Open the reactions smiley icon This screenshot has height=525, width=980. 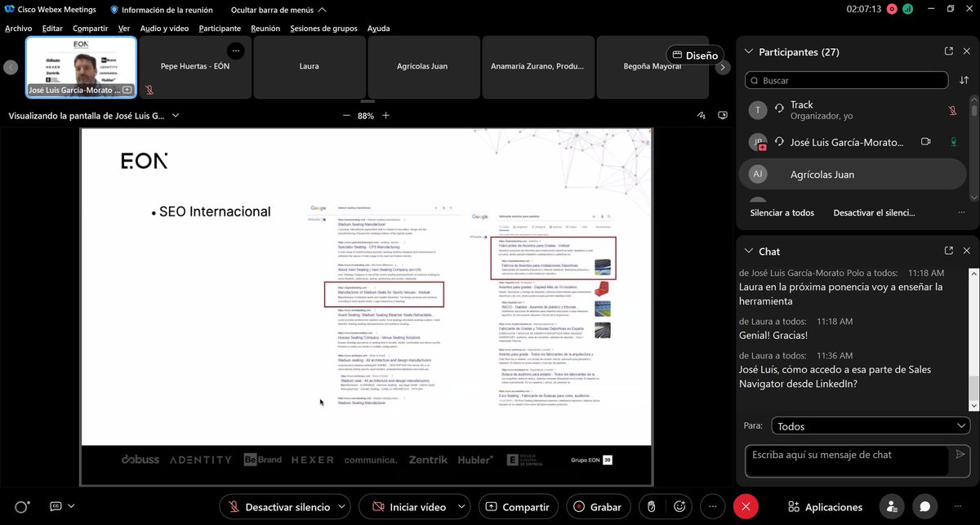(x=679, y=507)
